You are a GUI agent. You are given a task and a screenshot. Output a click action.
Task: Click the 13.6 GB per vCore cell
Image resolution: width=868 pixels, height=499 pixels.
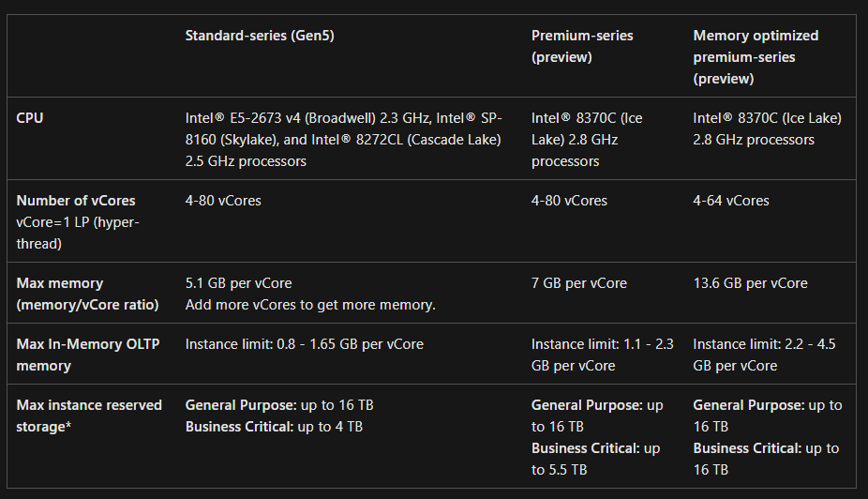[750, 283]
